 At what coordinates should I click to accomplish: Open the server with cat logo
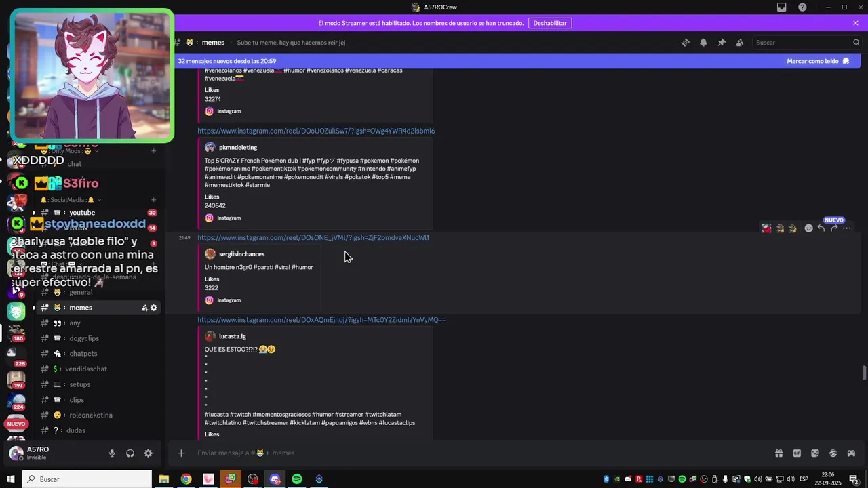point(16,311)
